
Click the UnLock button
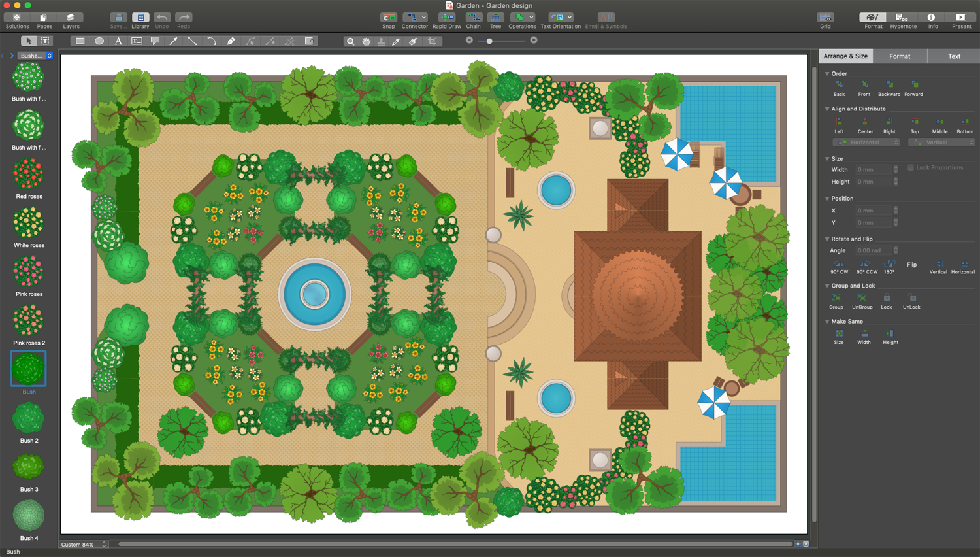pos(911,301)
